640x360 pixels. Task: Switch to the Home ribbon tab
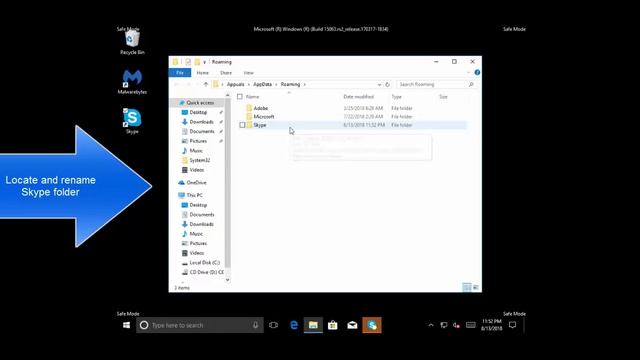202,73
